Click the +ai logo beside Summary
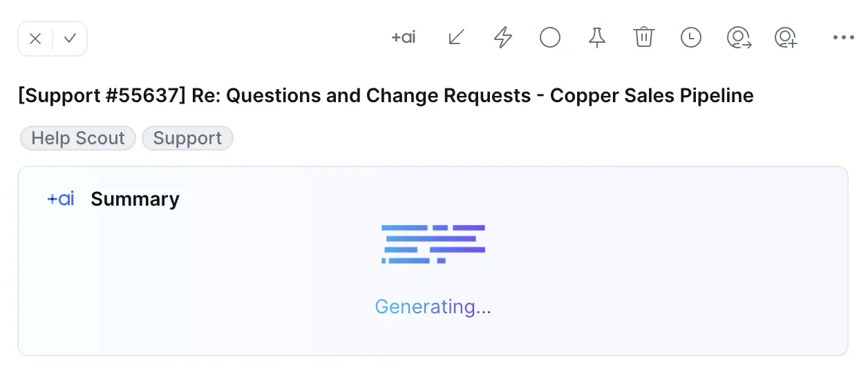This screenshot has height=381, width=868. tap(61, 199)
